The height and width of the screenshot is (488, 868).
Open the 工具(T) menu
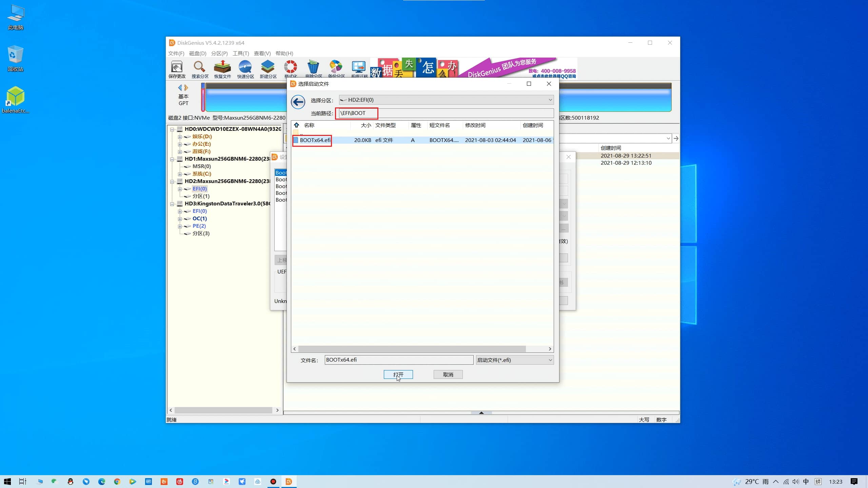240,54
